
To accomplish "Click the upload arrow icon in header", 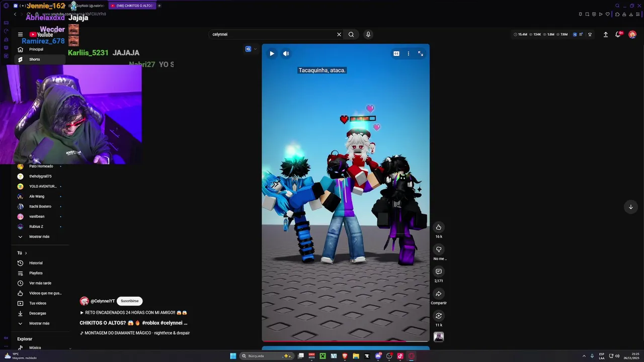I will (606, 34).
